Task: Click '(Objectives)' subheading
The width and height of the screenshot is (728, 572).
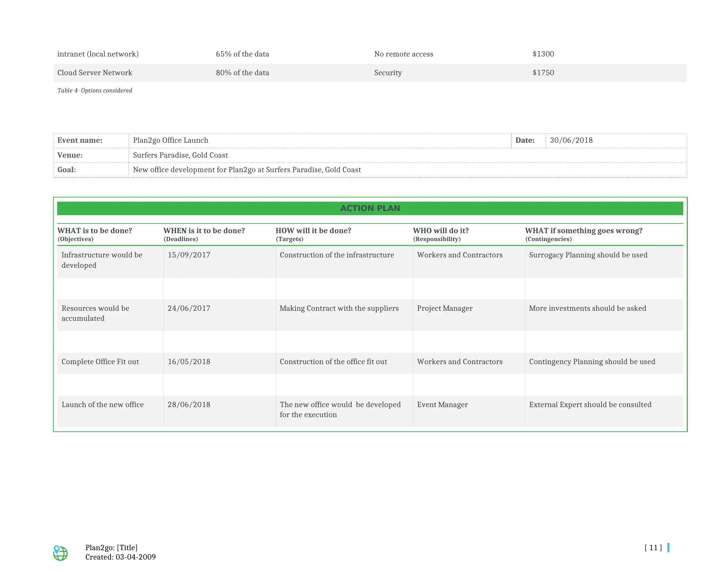Action: click(x=75, y=239)
